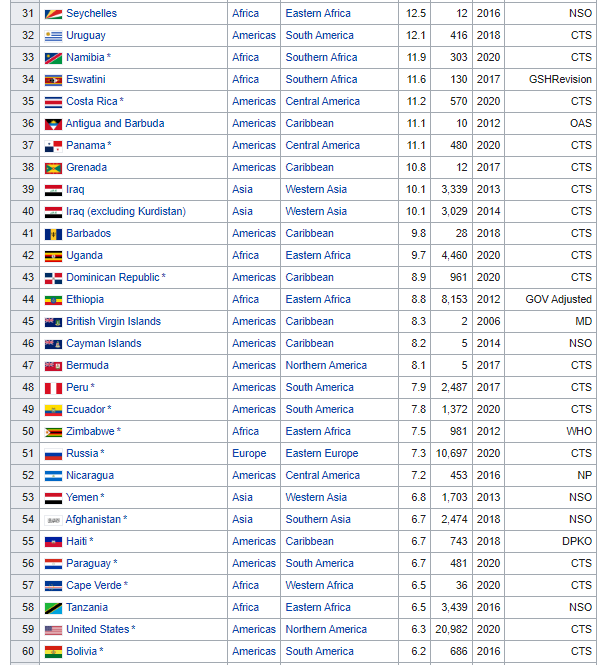The height and width of the screenshot is (665, 602).
Task: Click the Bolivia flag icon
Action: [53, 652]
